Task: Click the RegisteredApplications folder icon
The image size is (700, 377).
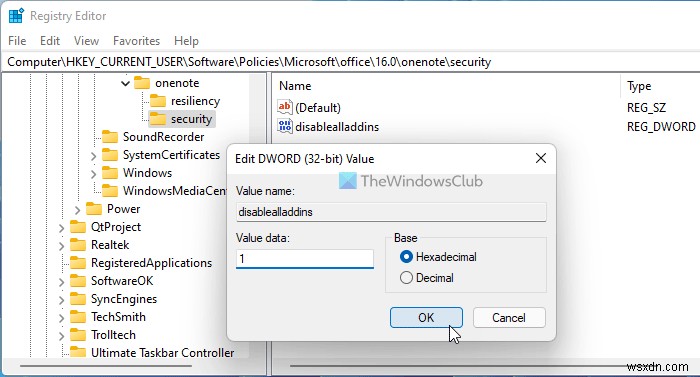Action: click(78, 263)
